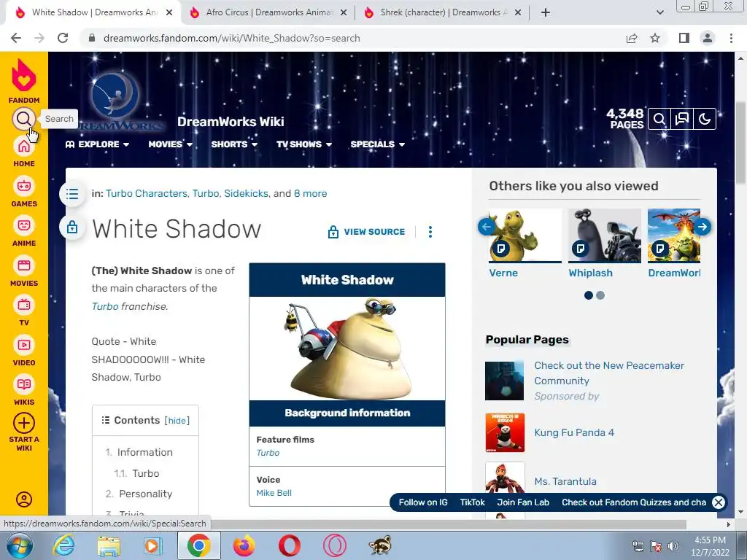
Task: Click the Fandom flame logo
Action: tap(24, 75)
